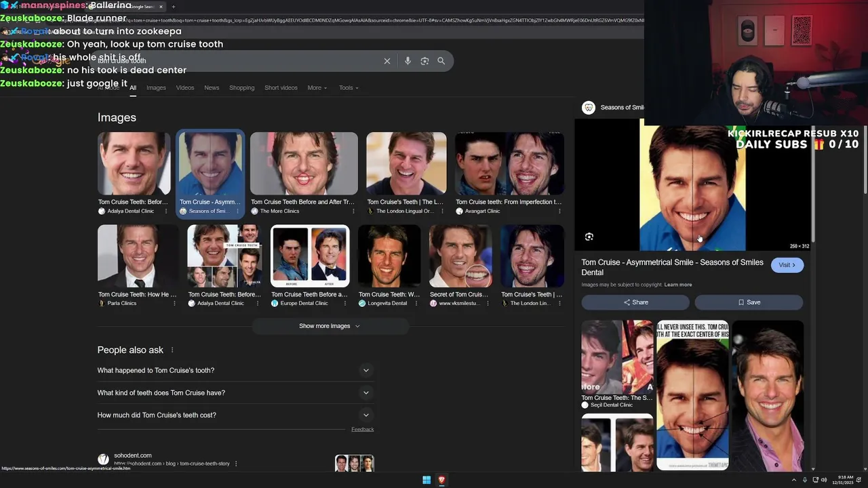Click the Visit button
Viewport: 868px width, 488px height.
coord(787,265)
